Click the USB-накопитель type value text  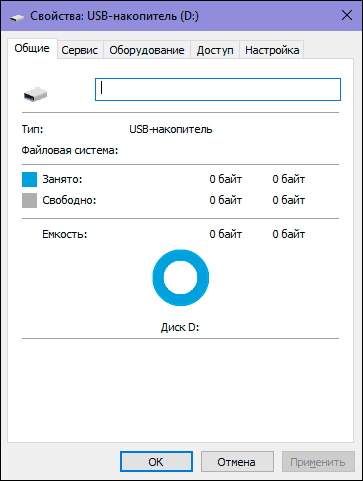pos(171,129)
